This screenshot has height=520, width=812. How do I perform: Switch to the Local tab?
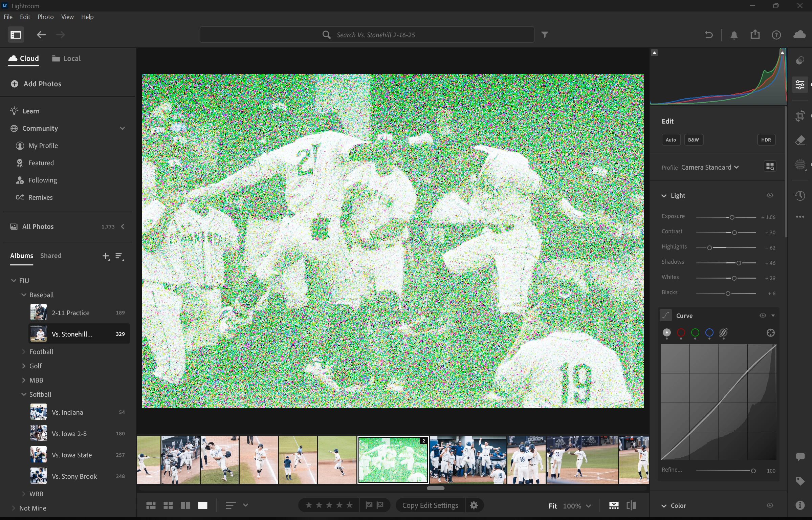[67, 59]
